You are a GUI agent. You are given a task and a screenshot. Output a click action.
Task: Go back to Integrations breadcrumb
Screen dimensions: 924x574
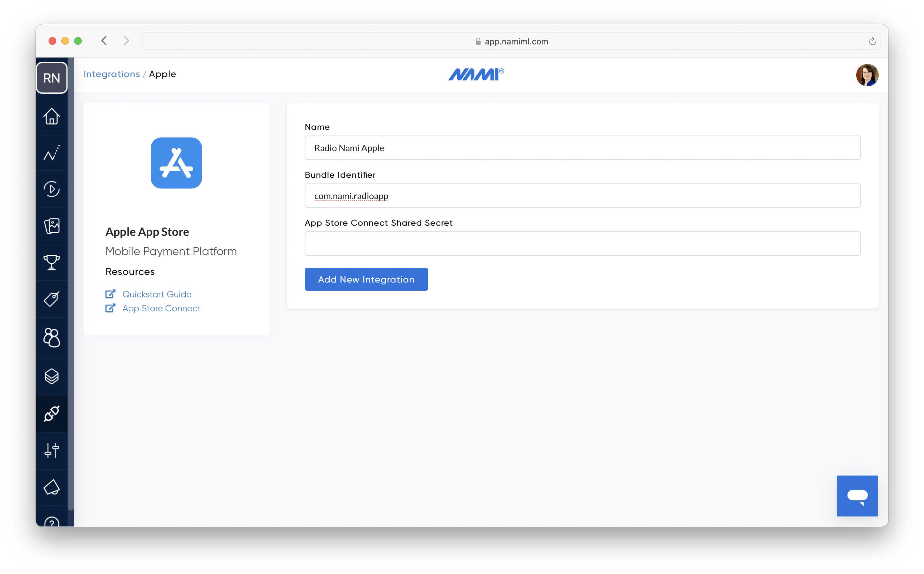point(112,74)
